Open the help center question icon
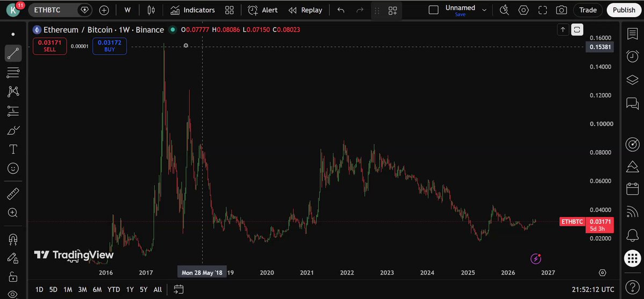Image resolution: width=644 pixels, height=299 pixels. coord(633,286)
